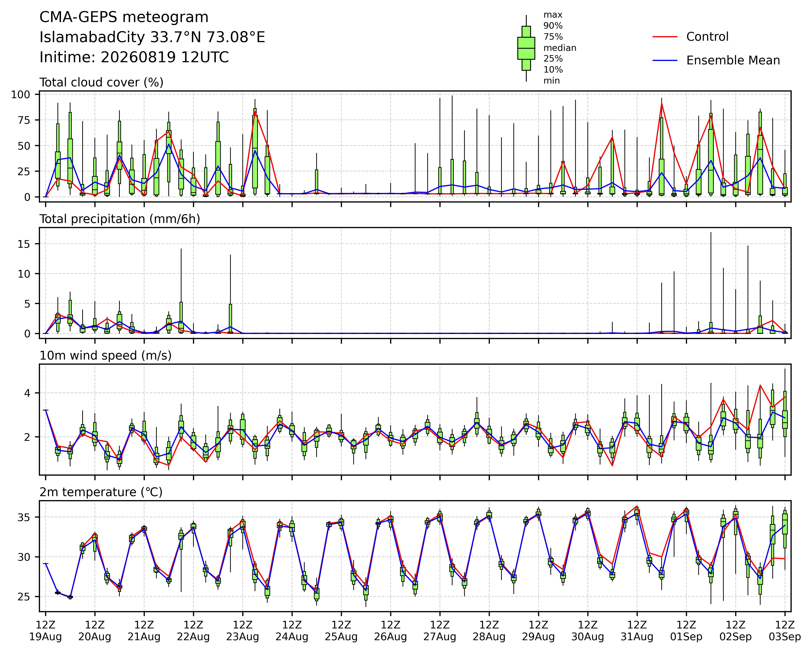
Task: Click the IslamabadCity coordinates text
Action: point(153,38)
